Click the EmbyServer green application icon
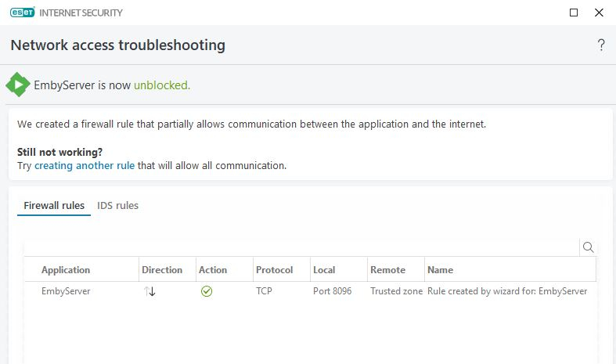 click(18, 85)
